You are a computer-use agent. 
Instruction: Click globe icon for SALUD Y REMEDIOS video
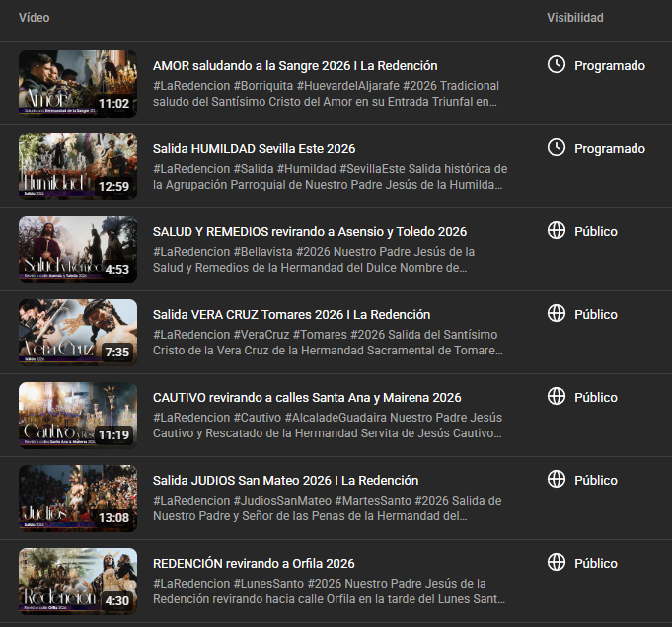557,231
